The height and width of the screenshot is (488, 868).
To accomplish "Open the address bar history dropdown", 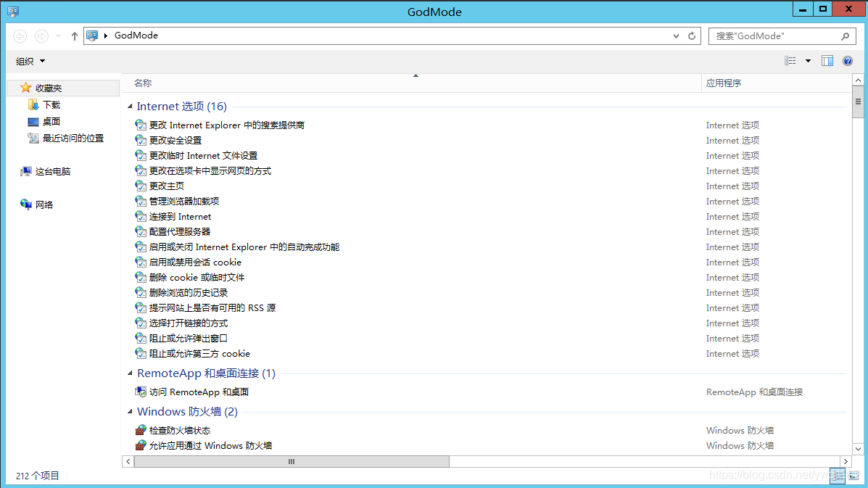I will (x=676, y=36).
